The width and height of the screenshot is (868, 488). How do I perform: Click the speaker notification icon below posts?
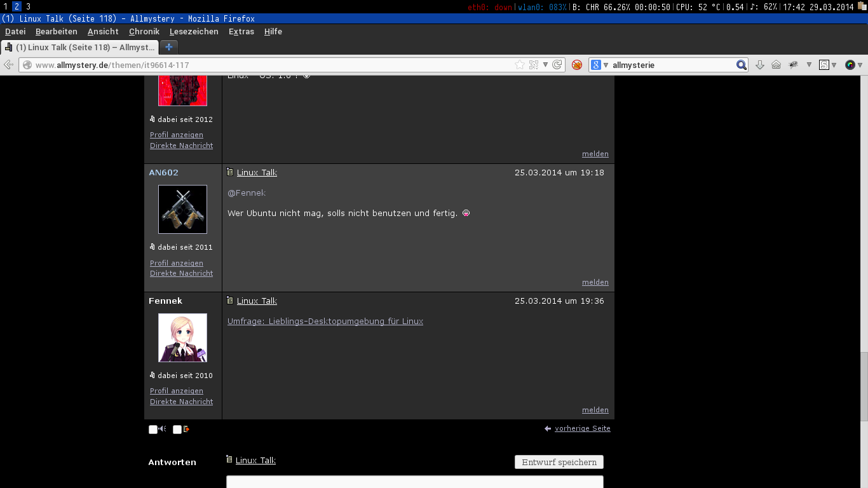[162, 429]
